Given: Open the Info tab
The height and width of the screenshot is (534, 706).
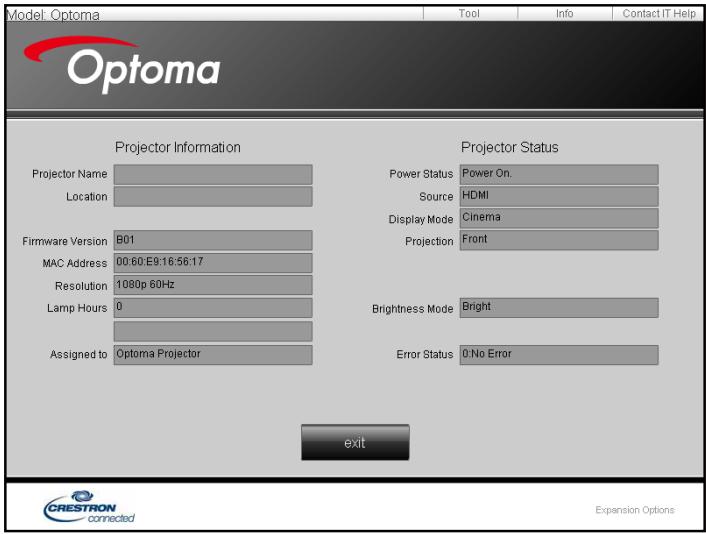Looking at the screenshot, I should [x=565, y=14].
